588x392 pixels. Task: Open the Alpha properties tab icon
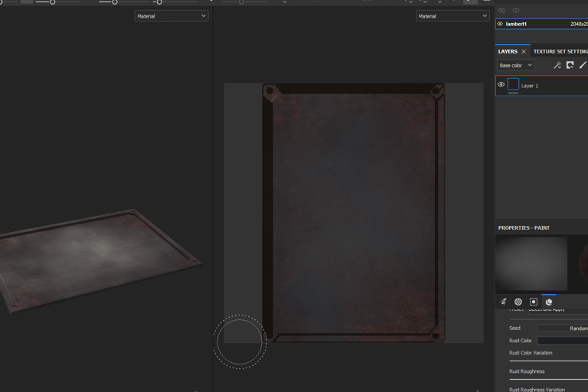click(518, 302)
